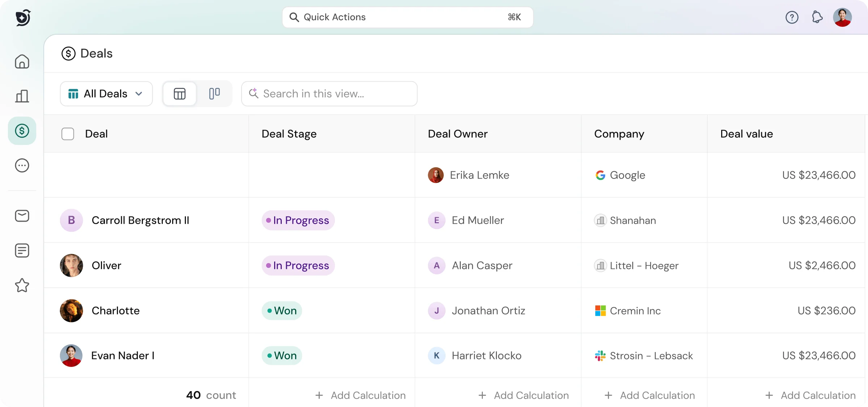Select deal owner Ed Mueller
This screenshot has height=407, width=868.
(478, 220)
